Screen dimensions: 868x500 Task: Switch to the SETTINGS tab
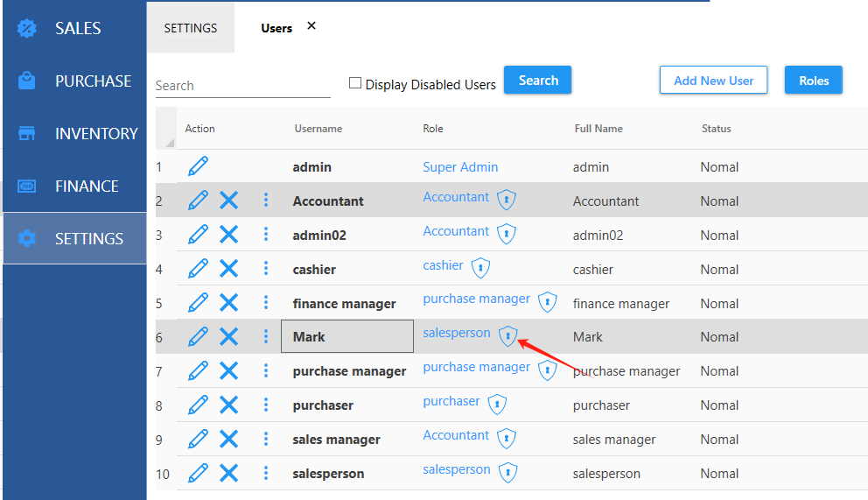pos(191,28)
